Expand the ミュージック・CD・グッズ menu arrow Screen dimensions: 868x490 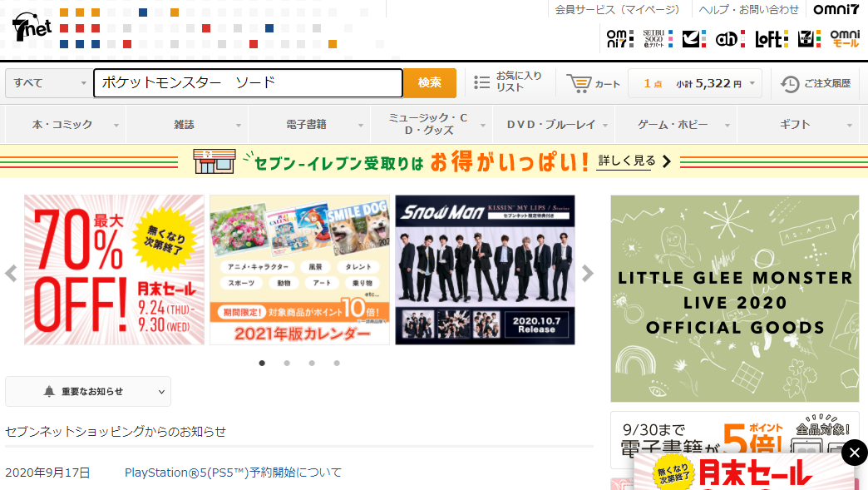pyautogui.click(x=483, y=126)
